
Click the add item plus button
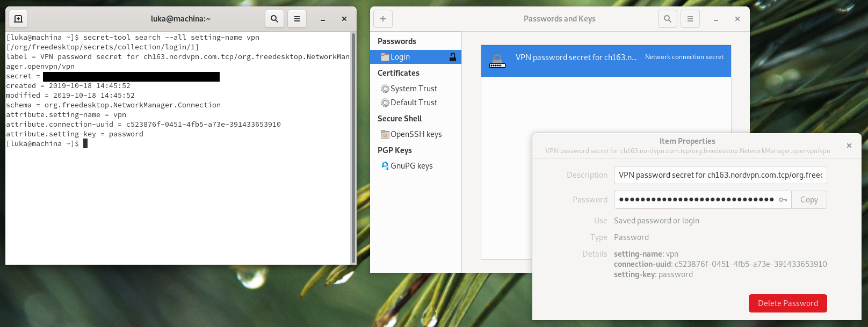point(383,19)
